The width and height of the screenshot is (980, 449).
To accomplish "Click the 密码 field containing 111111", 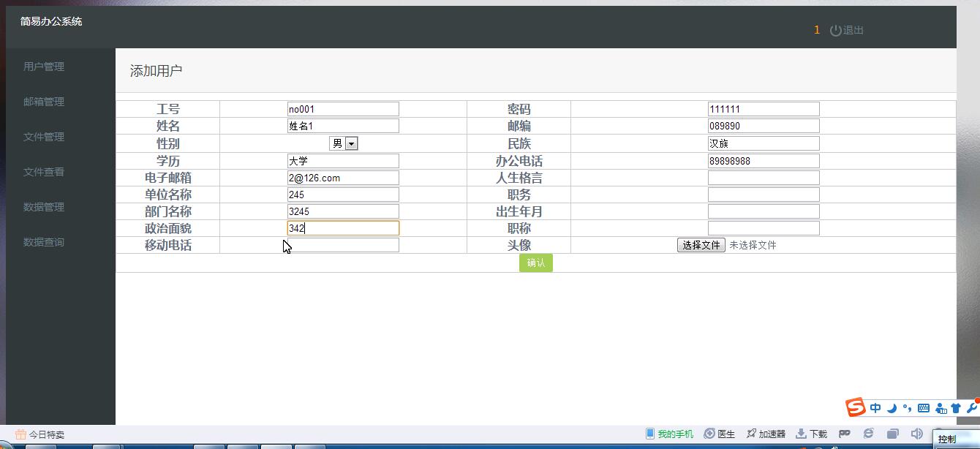I will point(764,109).
